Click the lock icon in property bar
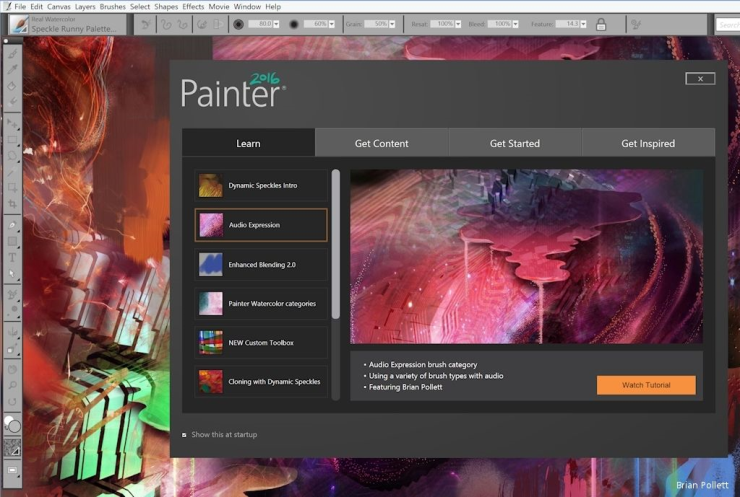The width and height of the screenshot is (740, 497). pos(601,24)
